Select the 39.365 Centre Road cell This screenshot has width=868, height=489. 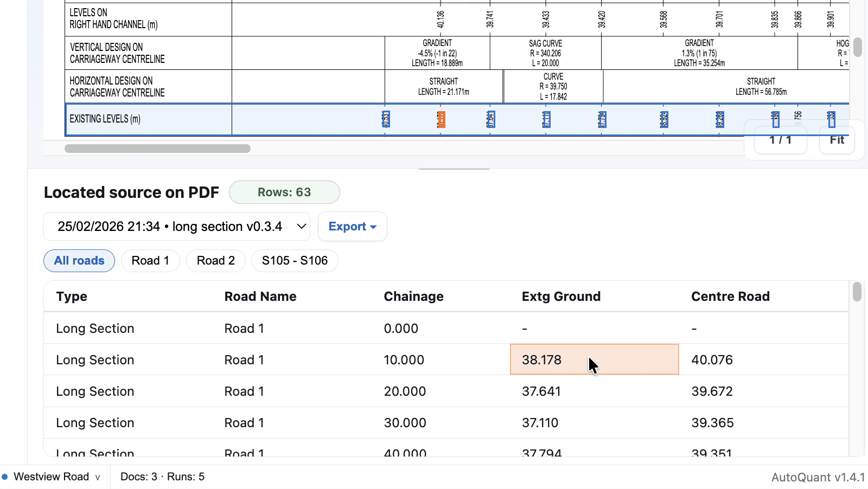tap(764, 422)
